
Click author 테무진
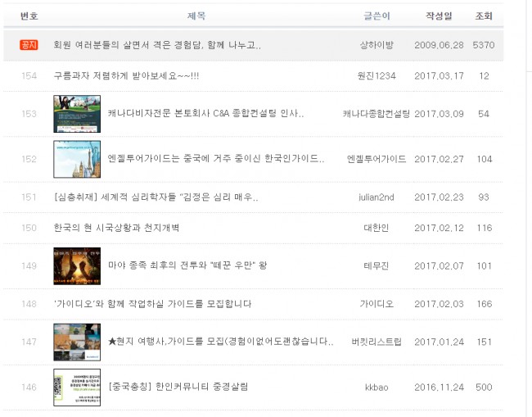(x=376, y=265)
